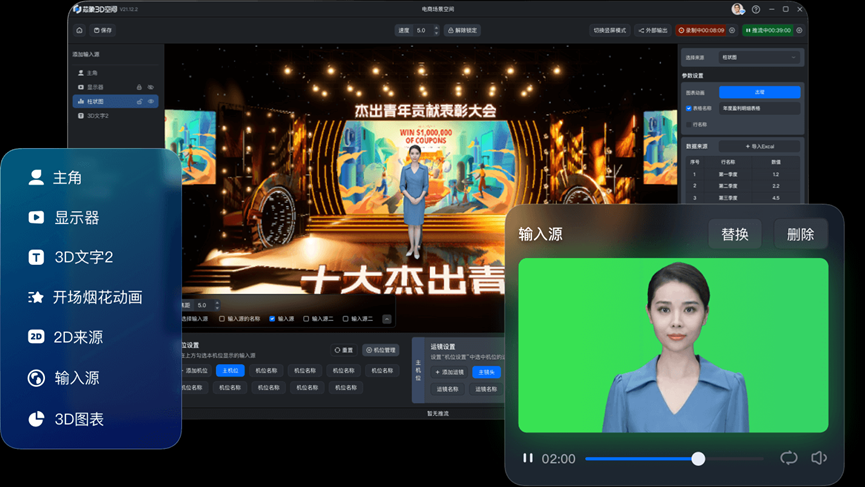
Task: Click the 保存 save button
Action: click(103, 30)
